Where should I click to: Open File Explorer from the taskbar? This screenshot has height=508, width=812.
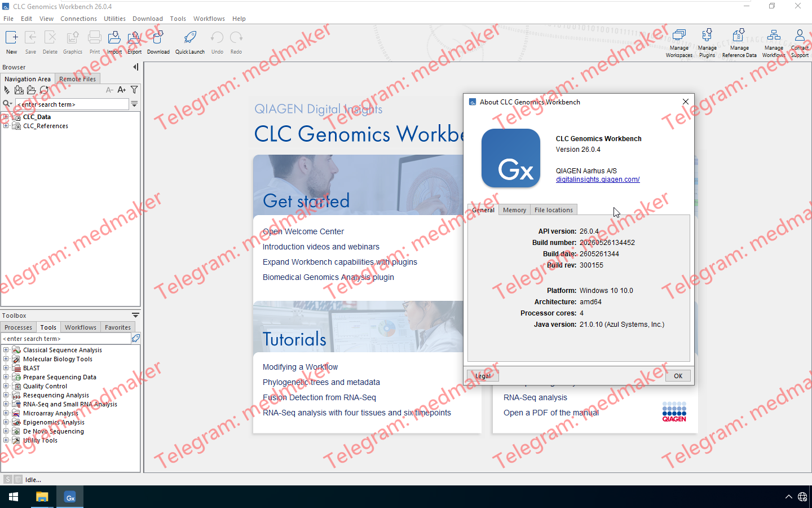(x=42, y=497)
